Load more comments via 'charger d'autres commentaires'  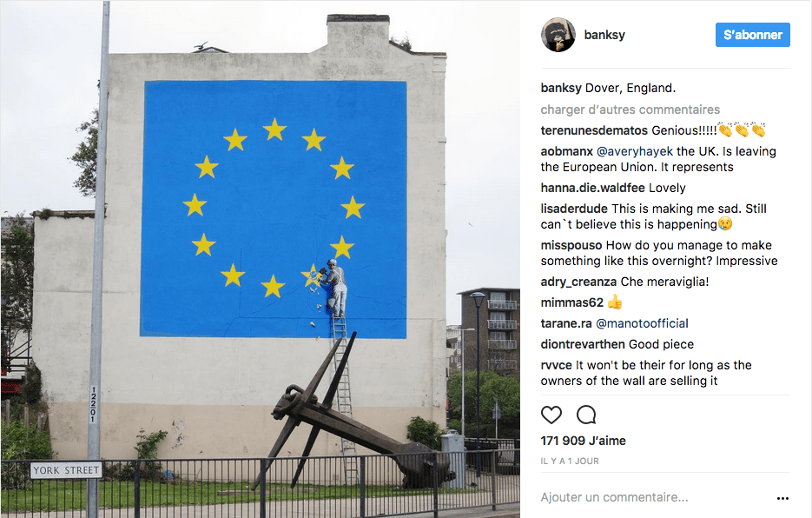click(630, 110)
